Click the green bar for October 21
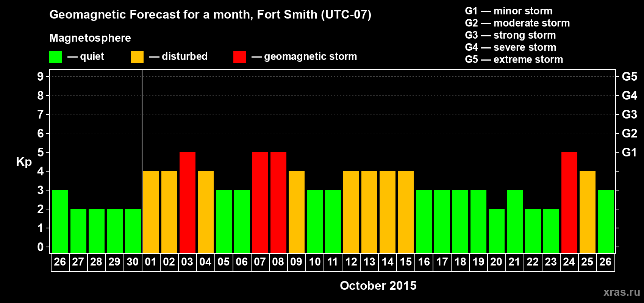Screen dimensions: 644x303 (515, 221)
